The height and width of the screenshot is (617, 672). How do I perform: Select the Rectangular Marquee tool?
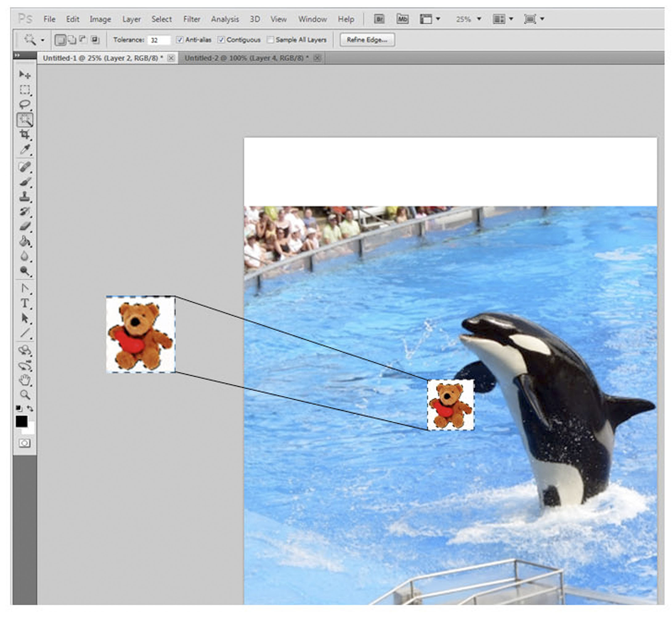point(25,90)
